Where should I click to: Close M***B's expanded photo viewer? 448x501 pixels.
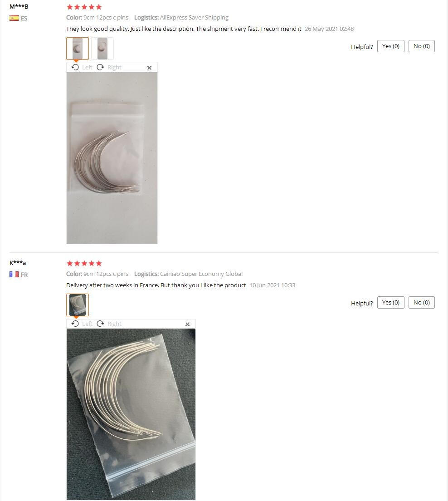[149, 68]
